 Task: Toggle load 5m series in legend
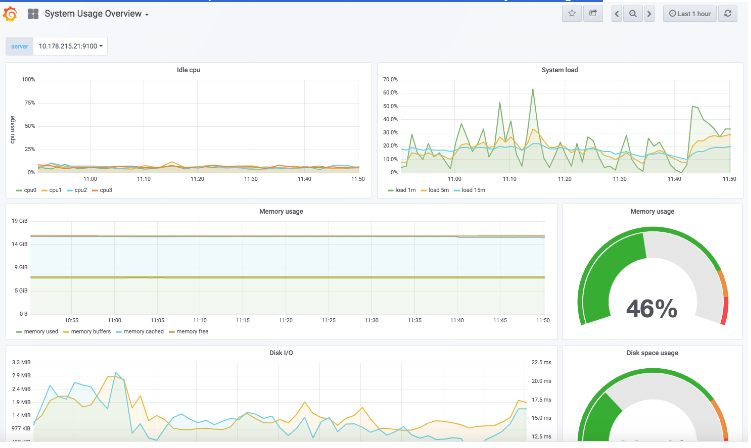434,190
